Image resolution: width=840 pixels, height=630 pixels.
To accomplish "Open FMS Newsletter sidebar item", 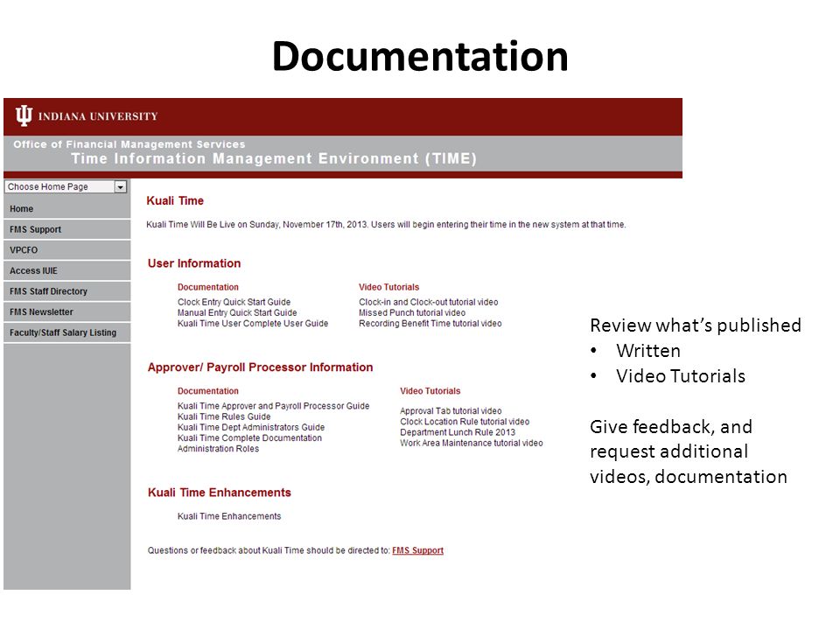I will (67, 312).
